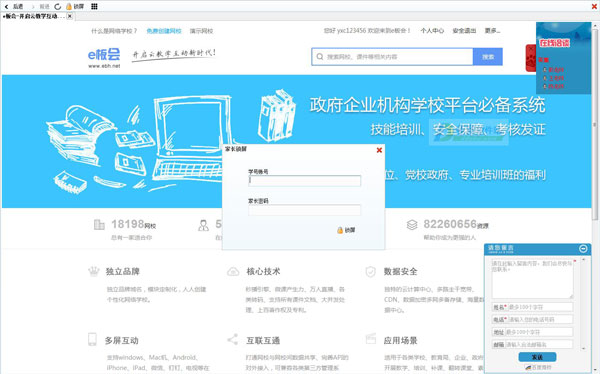Click the page vertical scrollbar thumb

click(595, 124)
